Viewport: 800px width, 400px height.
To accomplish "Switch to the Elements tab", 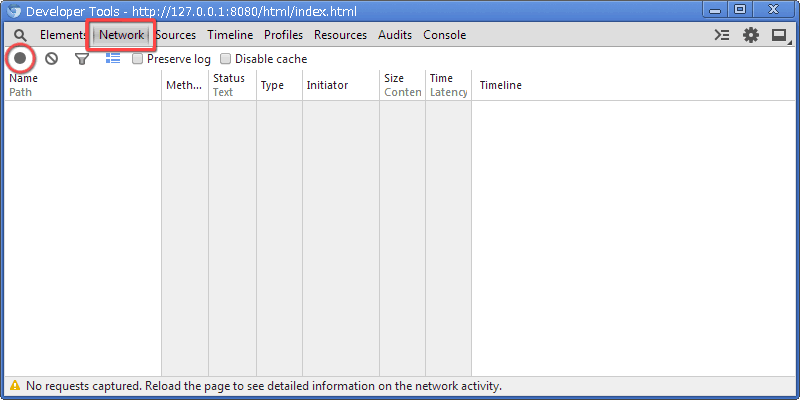I will pyautogui.click(x=62, y=35).
